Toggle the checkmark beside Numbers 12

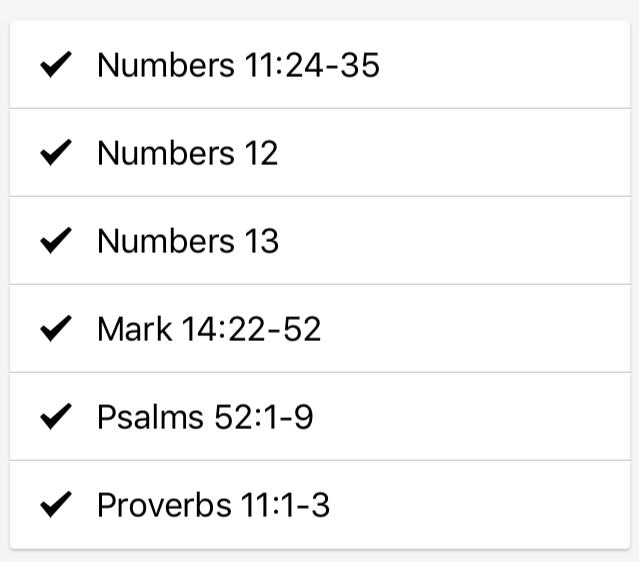click(x=55, y=153)
